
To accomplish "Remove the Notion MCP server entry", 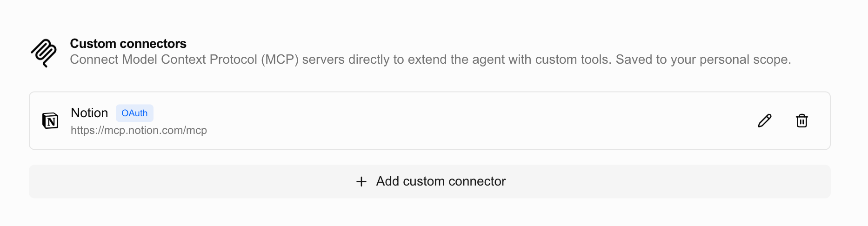I will pos(802,121).
